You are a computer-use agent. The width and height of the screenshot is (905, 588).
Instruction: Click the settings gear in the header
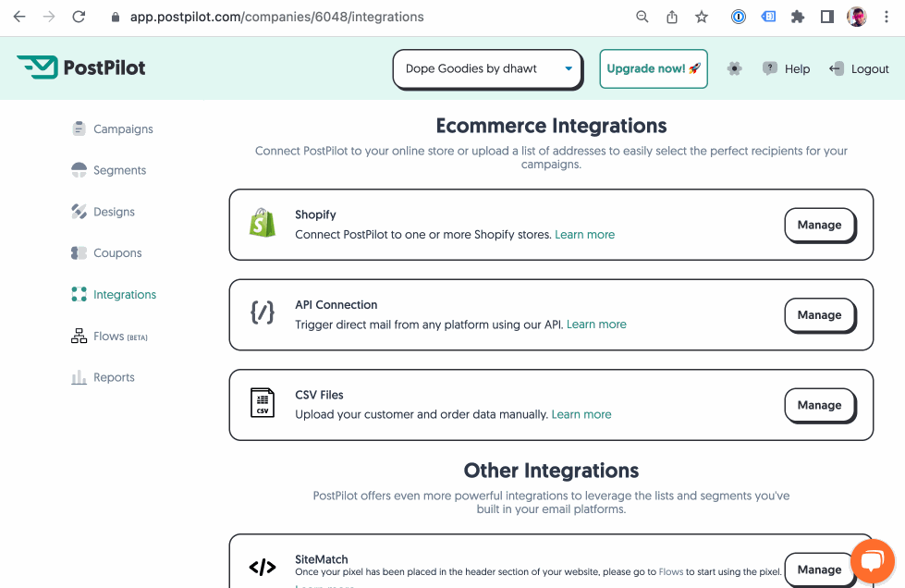735,68
